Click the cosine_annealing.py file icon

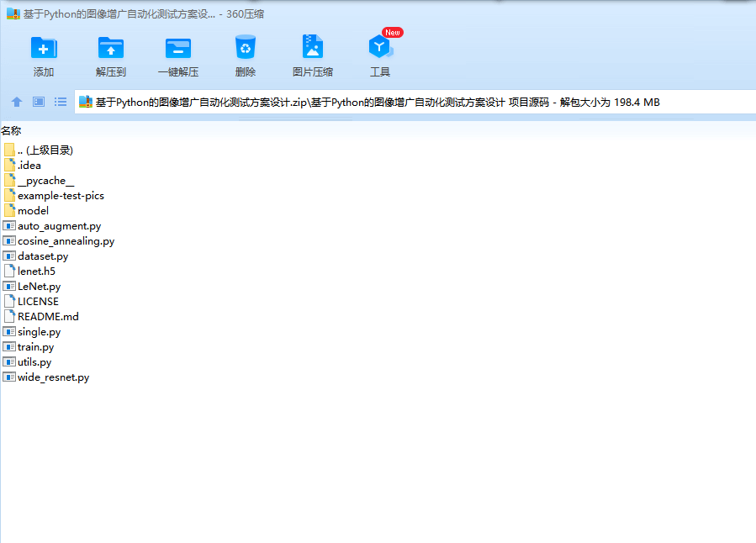pos(9,240)
